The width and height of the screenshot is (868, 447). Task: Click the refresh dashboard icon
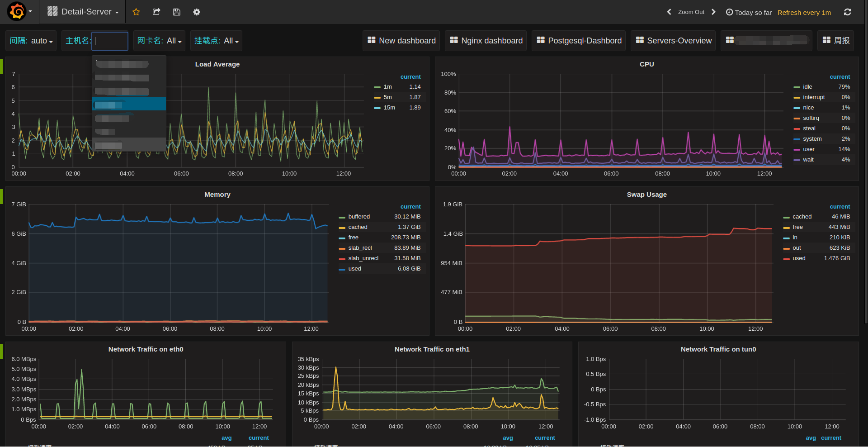coord(848,12)
